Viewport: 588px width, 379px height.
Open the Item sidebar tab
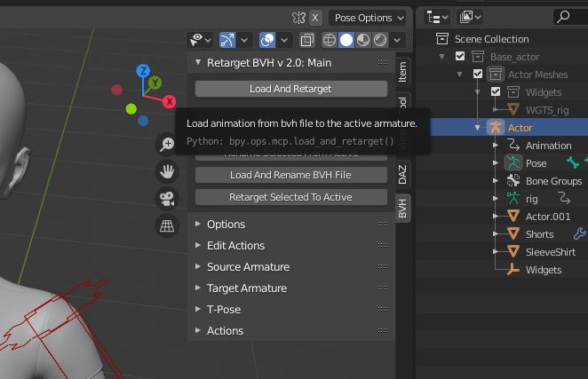tap(403, 72)
